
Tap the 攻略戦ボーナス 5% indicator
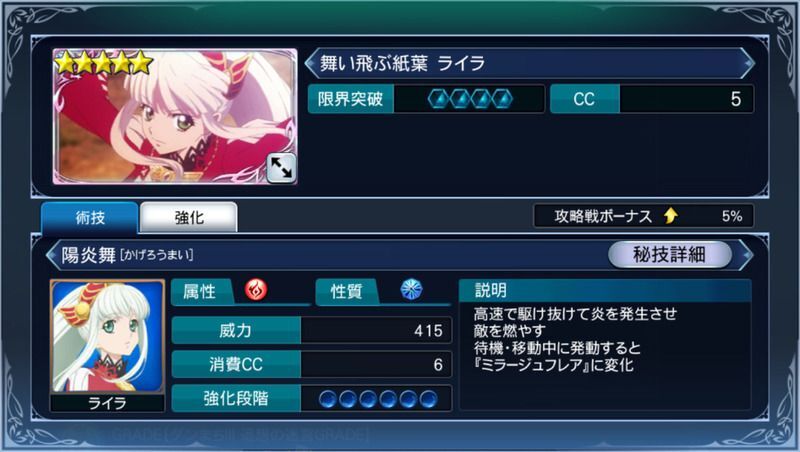(643, 216)
